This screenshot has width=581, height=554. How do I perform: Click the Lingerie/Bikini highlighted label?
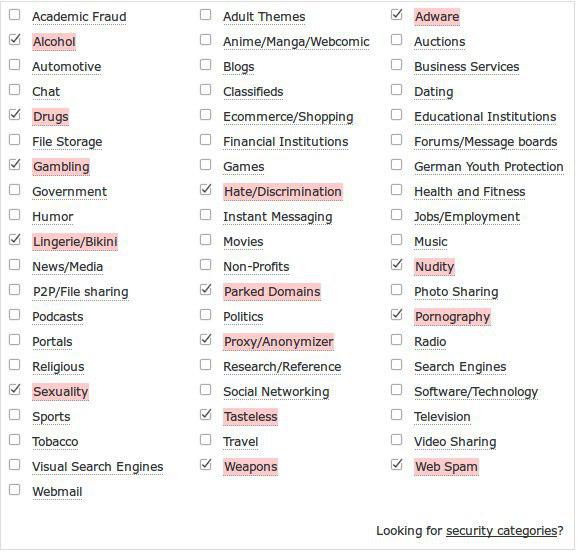75,242
